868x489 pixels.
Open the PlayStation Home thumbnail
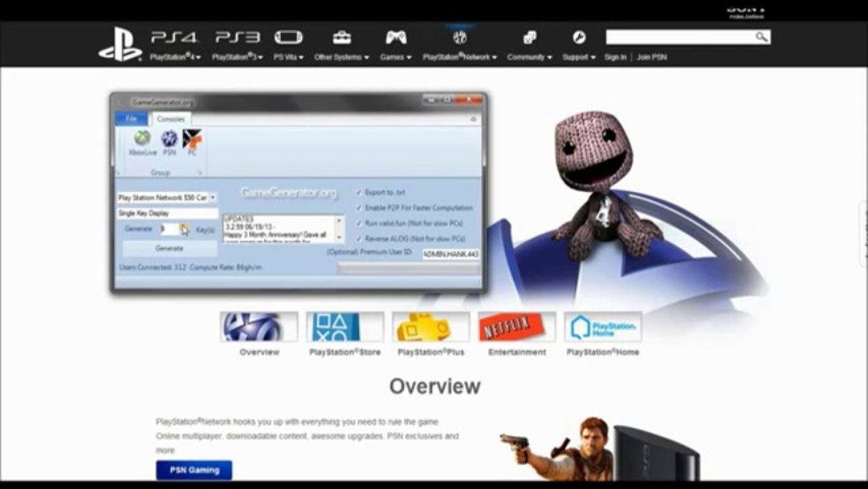click(x=603, y=327)
